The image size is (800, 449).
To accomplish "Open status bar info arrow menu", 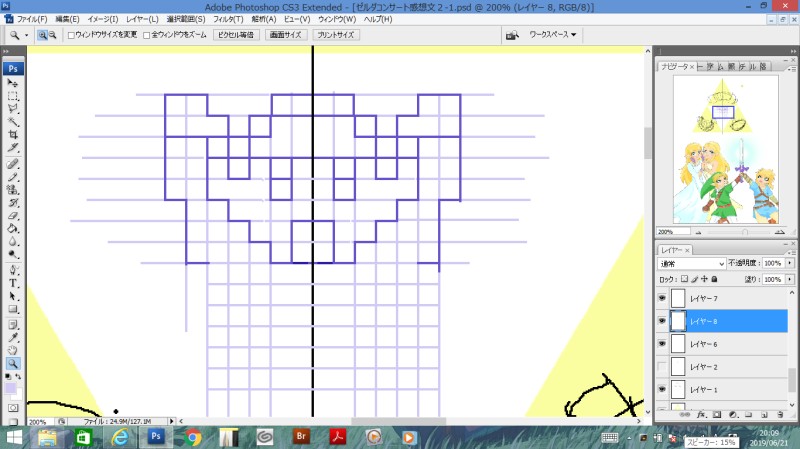I will coord(171,421).
